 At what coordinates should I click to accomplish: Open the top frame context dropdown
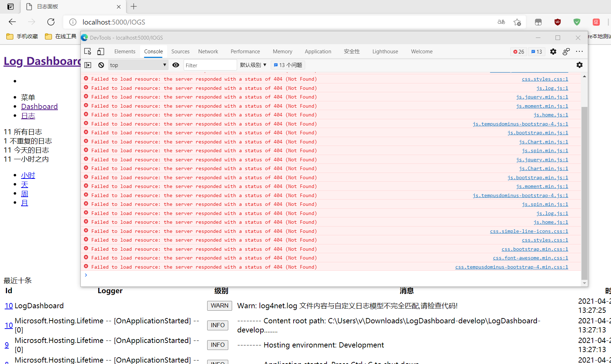138,65
